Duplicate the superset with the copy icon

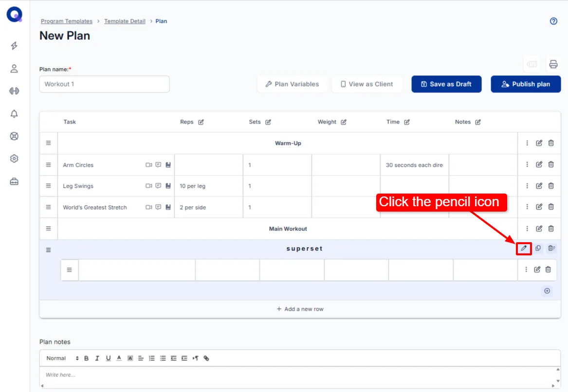(x=538, y=249)
